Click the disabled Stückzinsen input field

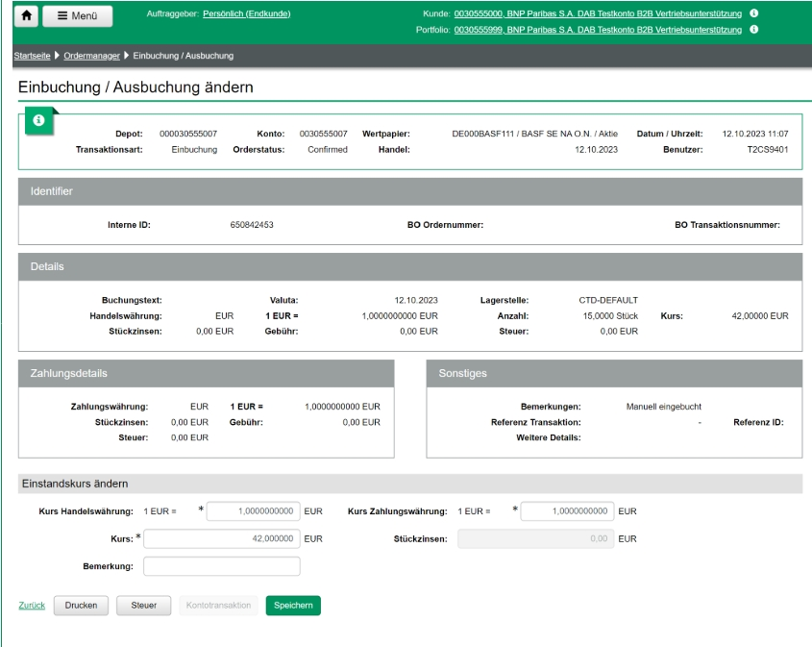(535, 538)
